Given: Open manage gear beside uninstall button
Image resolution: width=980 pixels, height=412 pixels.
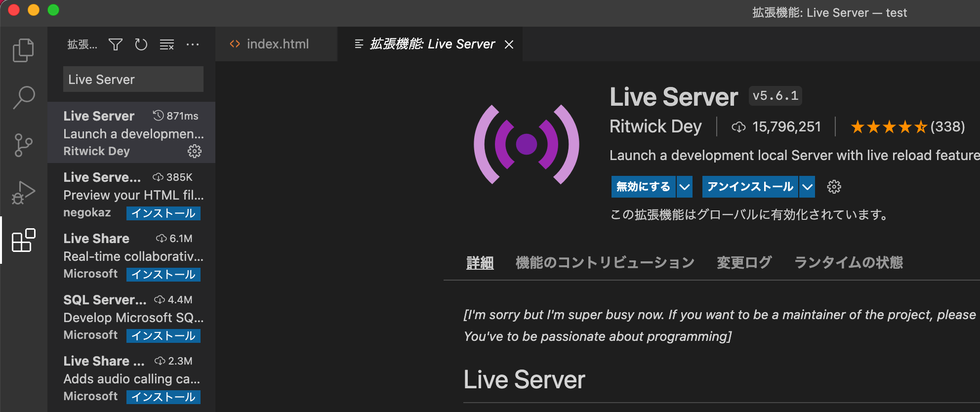Looking at the screenshot, I should pyautogui.click(x=834, y=187).
